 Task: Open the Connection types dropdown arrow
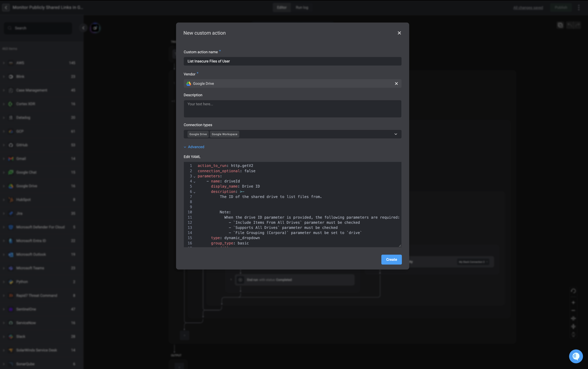pos(396,134)
